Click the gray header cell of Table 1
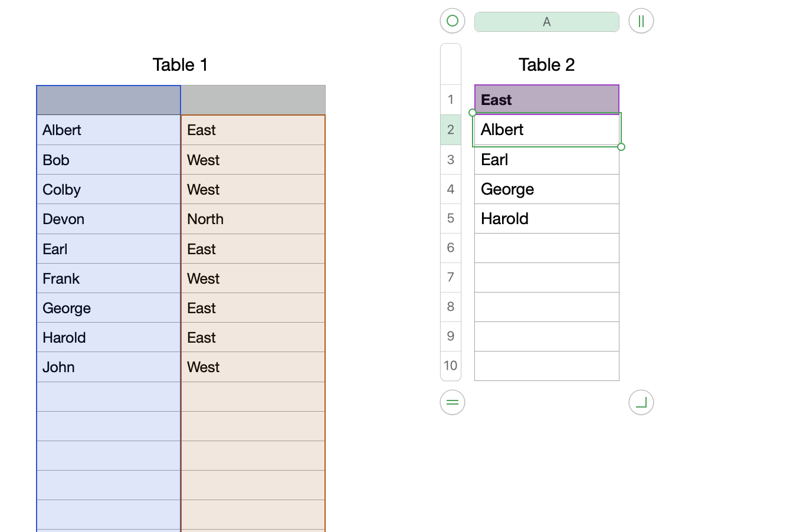The height and width of the screenshot is (532, 800). (253, 100)
